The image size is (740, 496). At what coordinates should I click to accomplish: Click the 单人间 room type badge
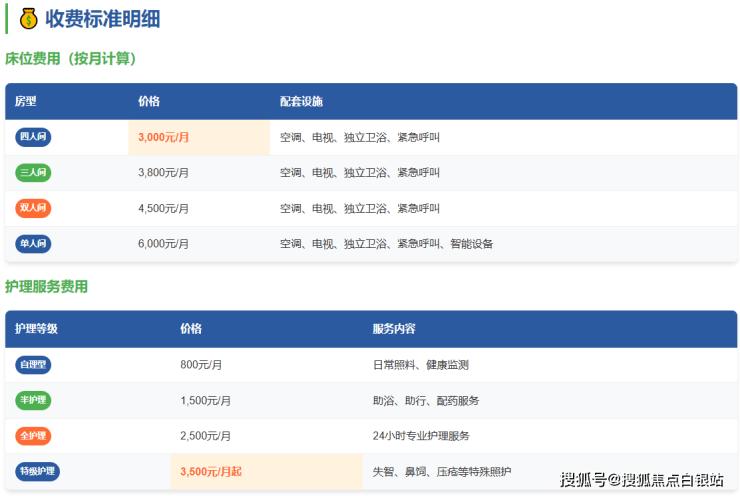tap(33, 243)
